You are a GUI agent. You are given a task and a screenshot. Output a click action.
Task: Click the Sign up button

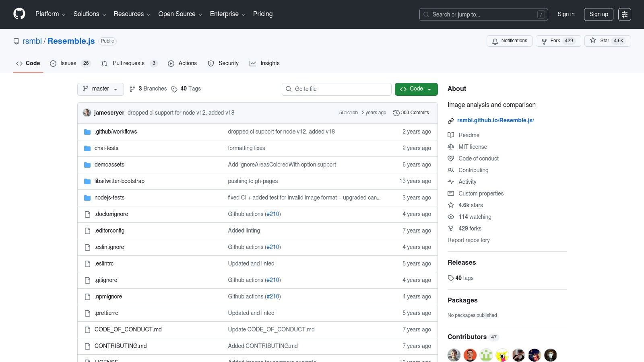point(599,14)
